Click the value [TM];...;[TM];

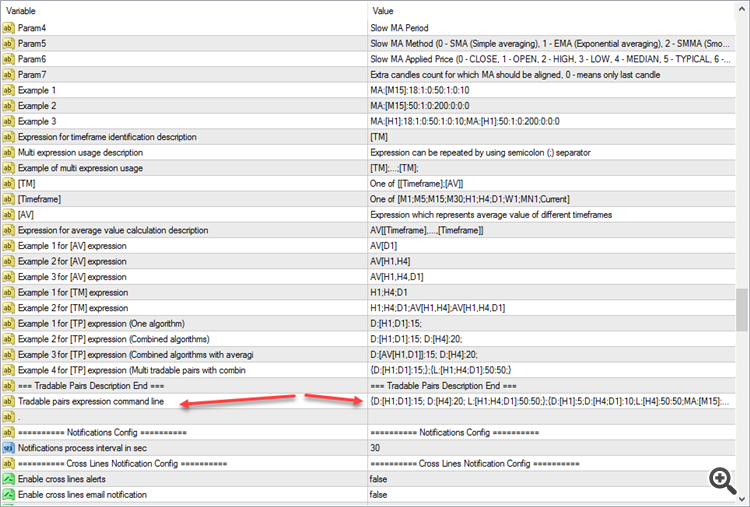(x=394, y=168)
